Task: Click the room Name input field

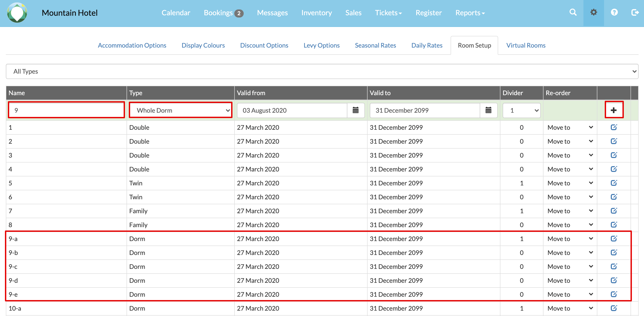Action: (66, 110)
